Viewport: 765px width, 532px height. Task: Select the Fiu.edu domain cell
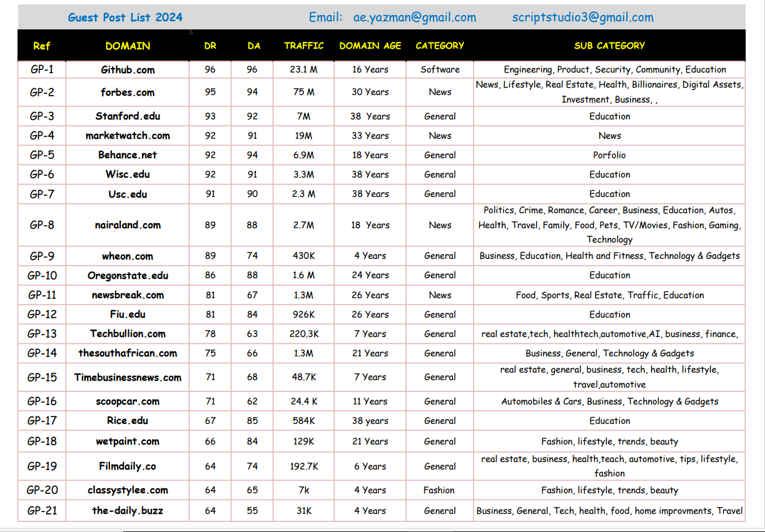(128, 314)
